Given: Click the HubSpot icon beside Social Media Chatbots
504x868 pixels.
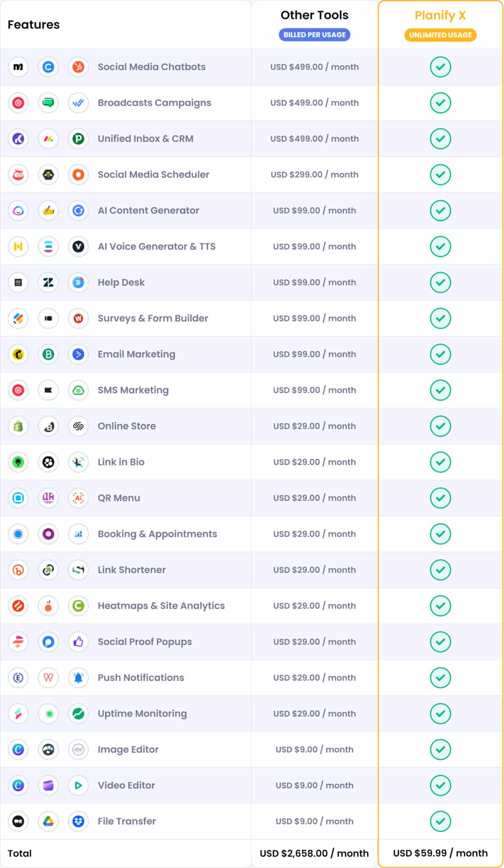Looking at the screenshot, I should 78,67.
